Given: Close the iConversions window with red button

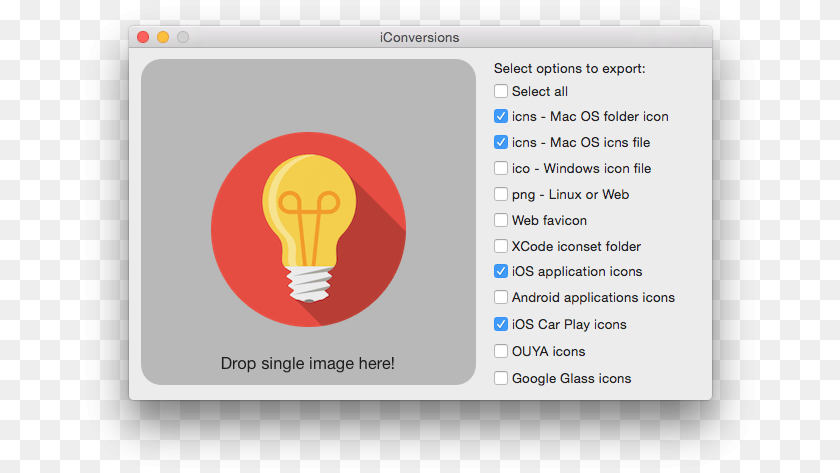Looking at the screenshot, I should point(143,37).
